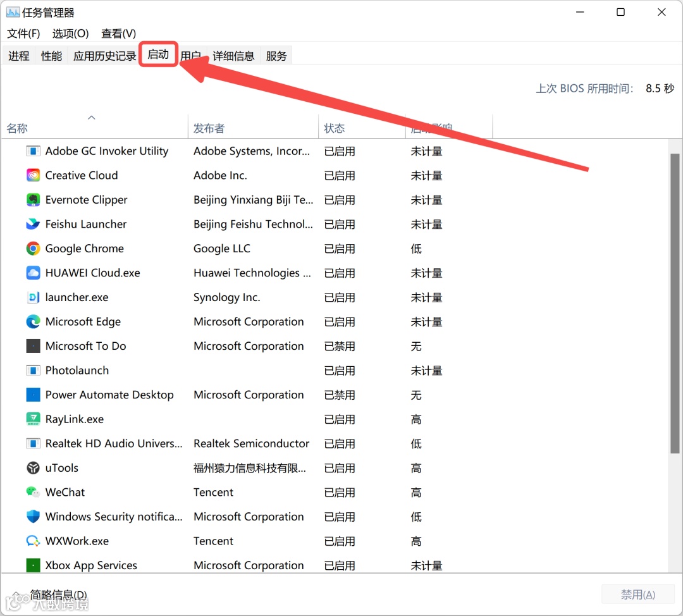The height and width of the screenshot is (616, 683).
Task: Click the Microsoft To Do icon
Action: [x=33, y=347]
